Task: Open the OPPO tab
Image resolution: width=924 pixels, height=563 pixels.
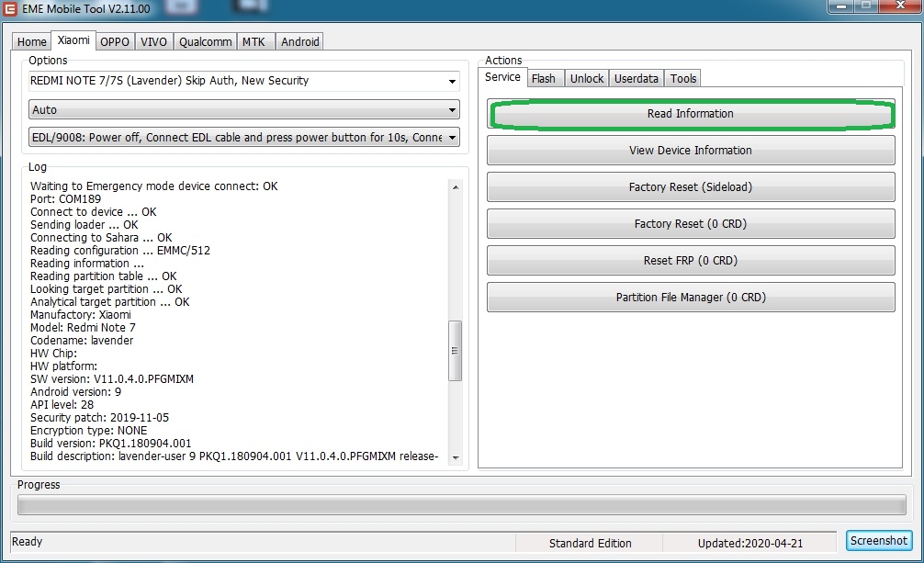Action: pos(114,42)
